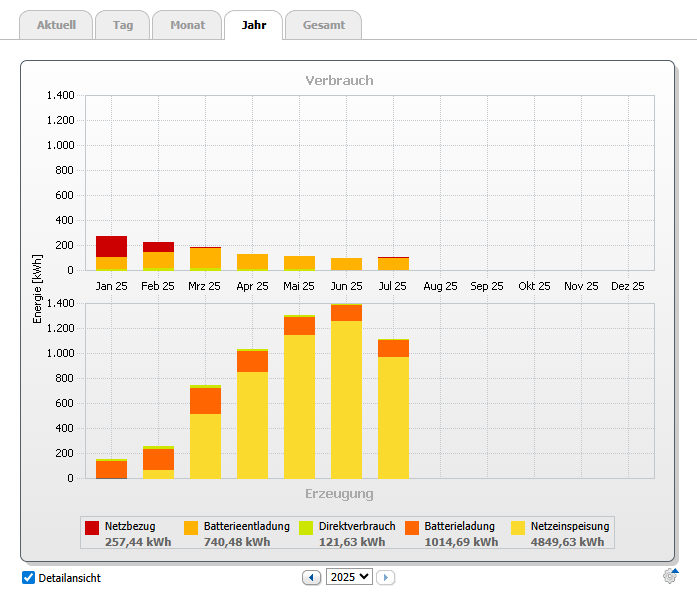Click the Detailansicht label text
This screenshot has width=697, height=593.
pyautogui.click(x=69, y=578)
